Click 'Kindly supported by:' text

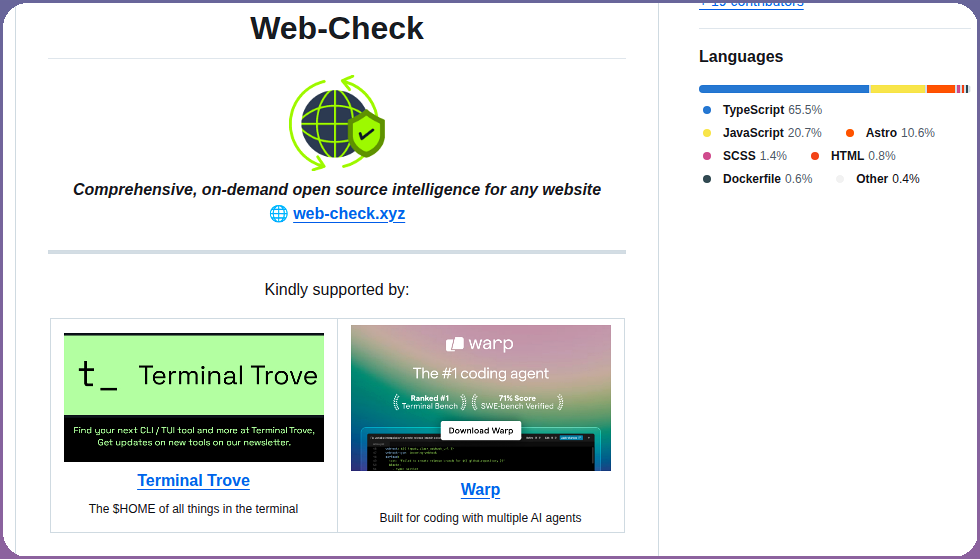pyautogui.click(x=337, y=290)
